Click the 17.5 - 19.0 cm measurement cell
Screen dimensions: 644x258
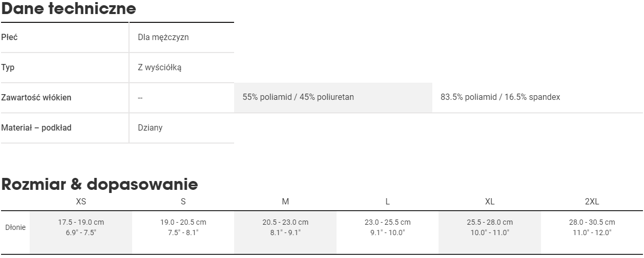[x=81, y=227]
